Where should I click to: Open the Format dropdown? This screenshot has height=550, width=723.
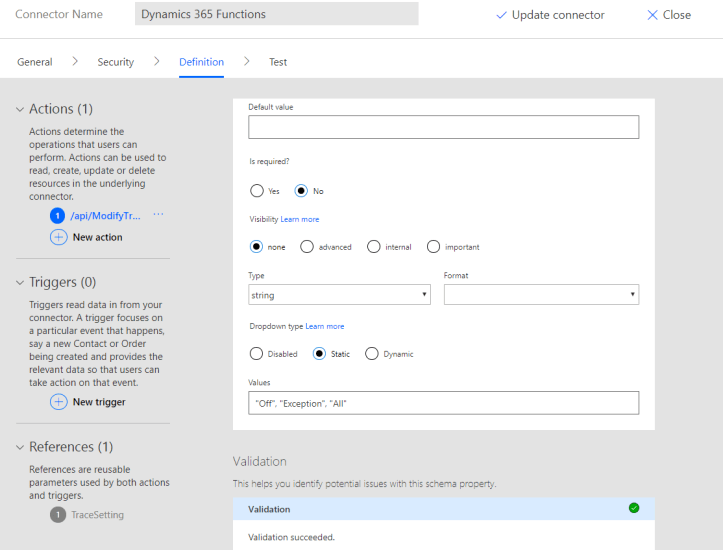pos(540,295)
